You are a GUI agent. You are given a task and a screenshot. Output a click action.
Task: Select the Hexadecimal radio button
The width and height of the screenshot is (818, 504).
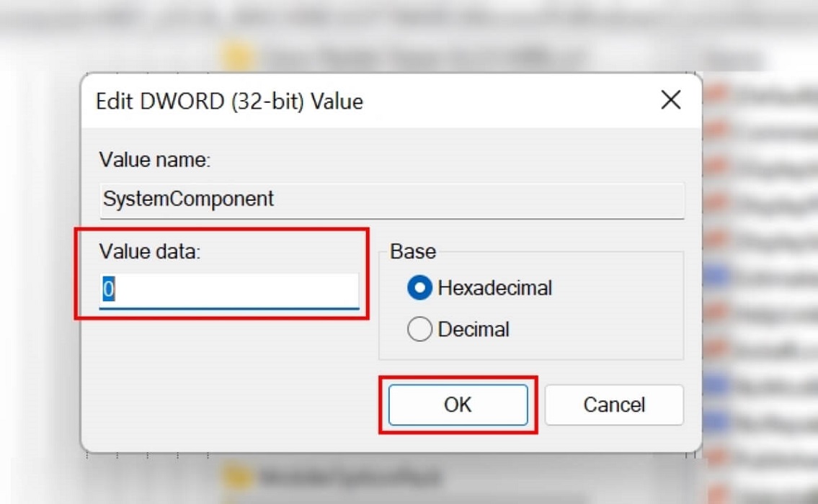(x=419, y=288)
